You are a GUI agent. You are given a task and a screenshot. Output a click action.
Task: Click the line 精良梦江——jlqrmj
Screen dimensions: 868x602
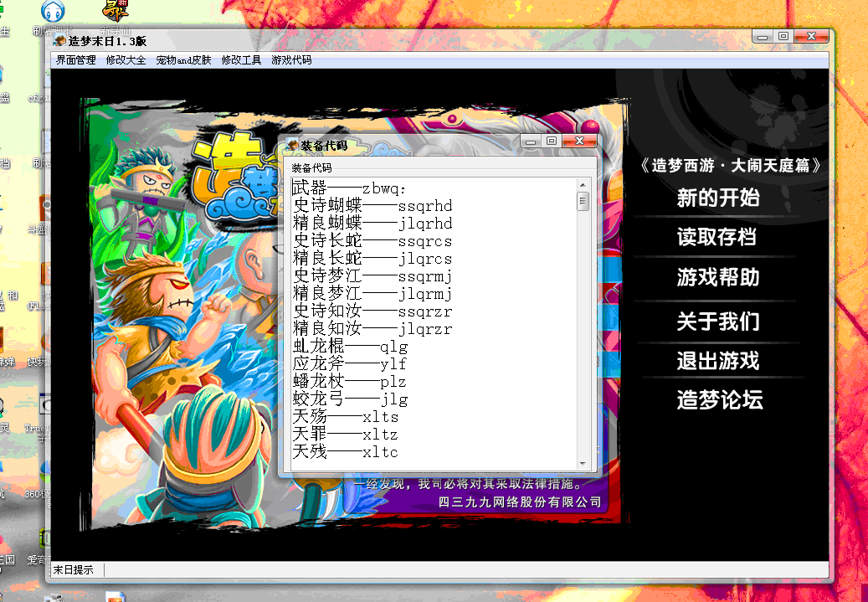372,294
